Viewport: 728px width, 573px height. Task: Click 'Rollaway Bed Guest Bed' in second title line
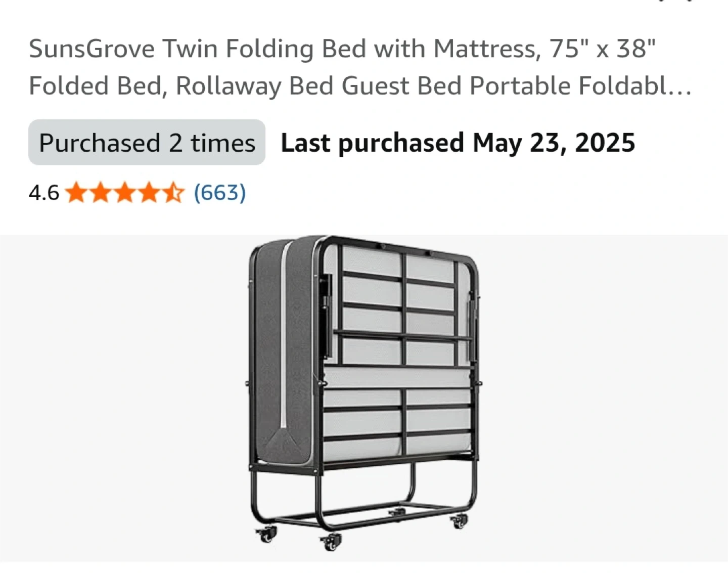click(x=317, y=86)
